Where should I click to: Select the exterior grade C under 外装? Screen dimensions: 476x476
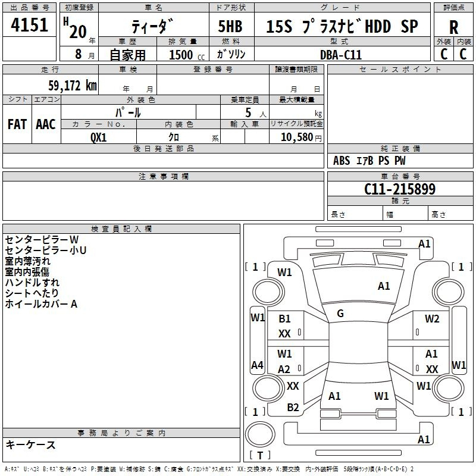[x=444, y=54]
